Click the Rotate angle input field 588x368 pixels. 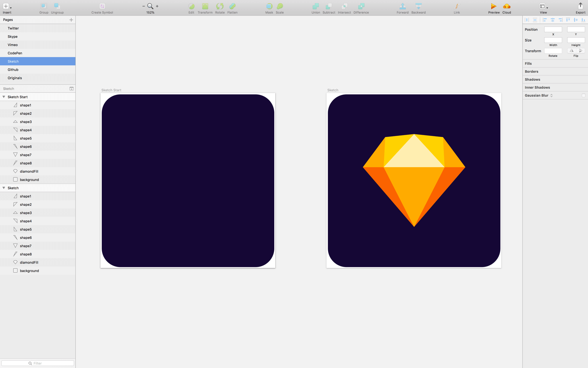[553, 51]
